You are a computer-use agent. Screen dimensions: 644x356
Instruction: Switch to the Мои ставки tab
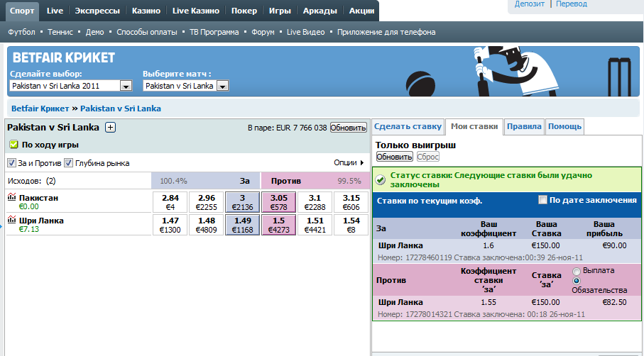[x=474, y=126]
